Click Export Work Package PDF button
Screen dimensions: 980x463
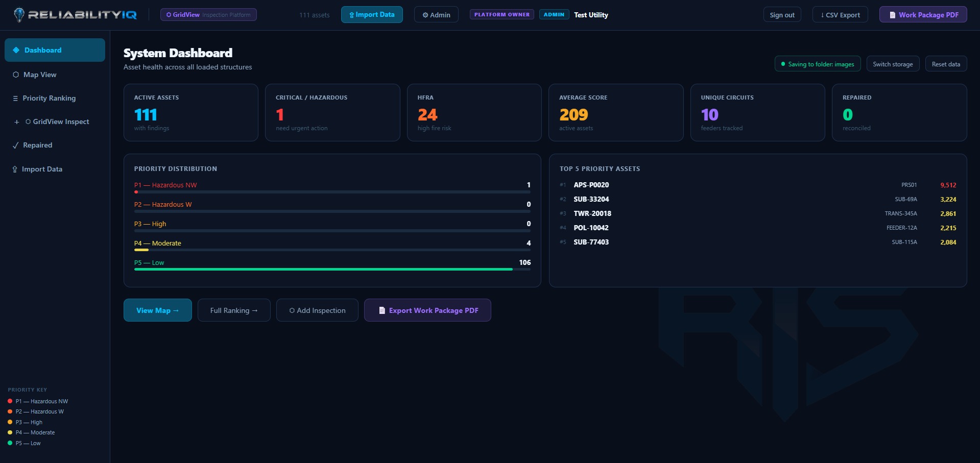[427, 310]
